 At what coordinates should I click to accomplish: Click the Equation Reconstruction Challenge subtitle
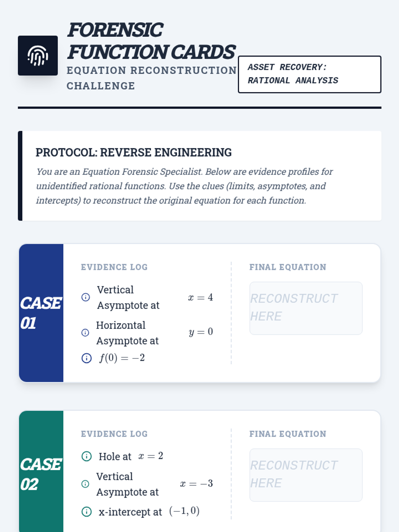[151, 78]
